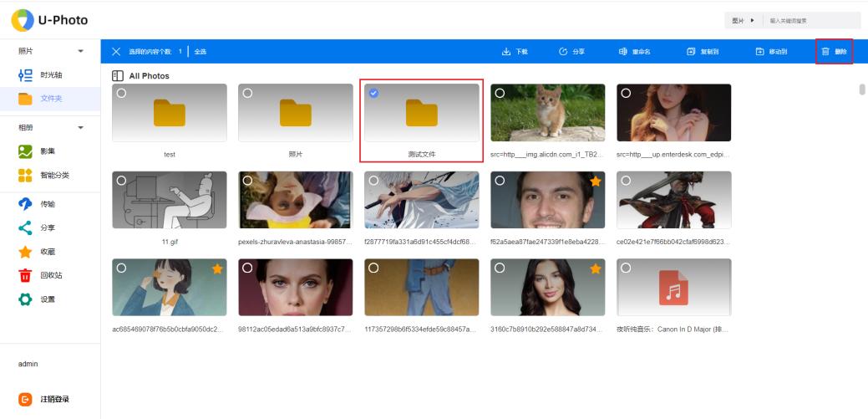Click the 删除 (delete) trash icon

click(825, 52)
